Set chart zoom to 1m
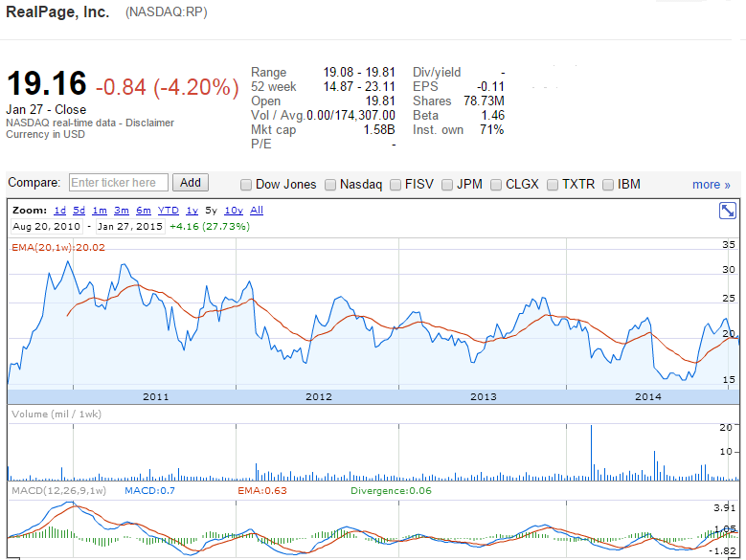 pos(100,210)
